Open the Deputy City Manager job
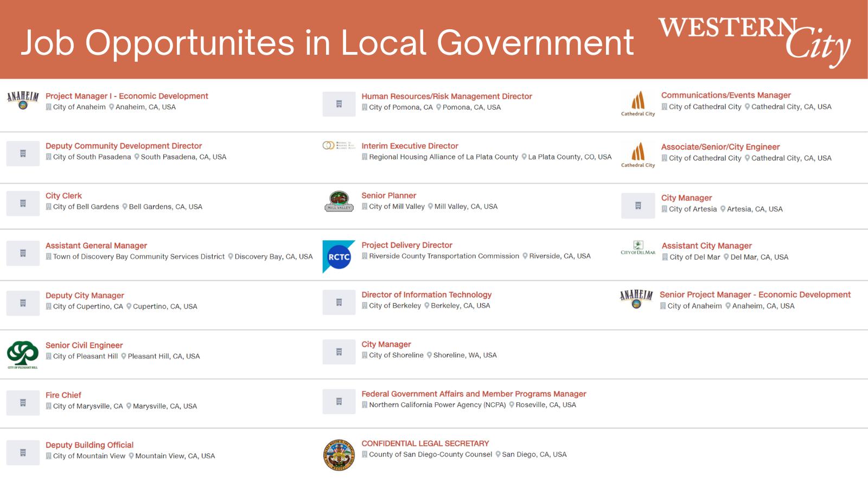 85,296
